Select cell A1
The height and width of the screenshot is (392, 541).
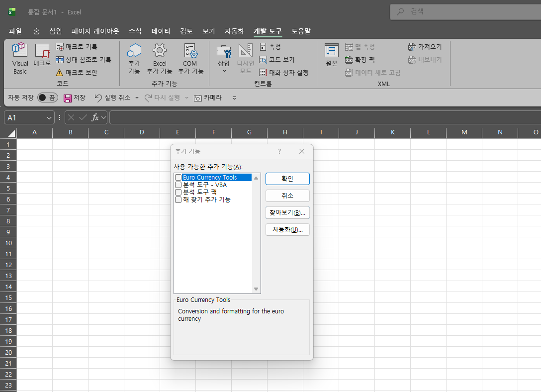pyautogui.click(x=34, y=144)
